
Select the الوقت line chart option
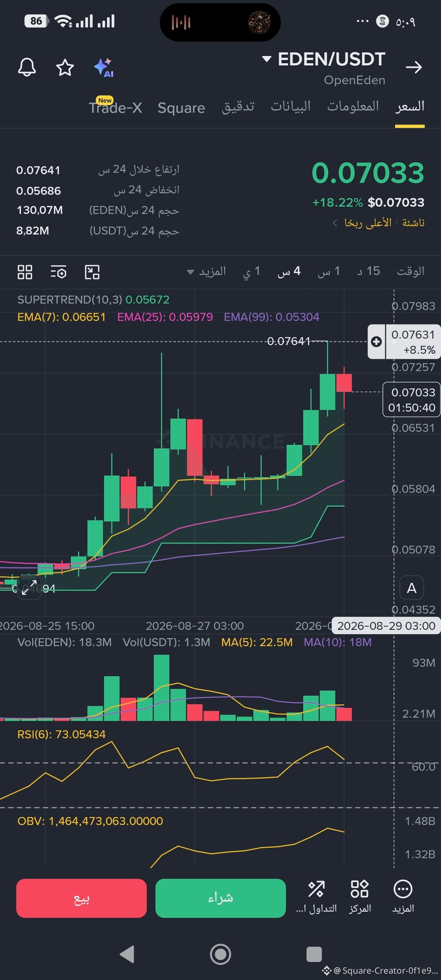click(411, 271)
